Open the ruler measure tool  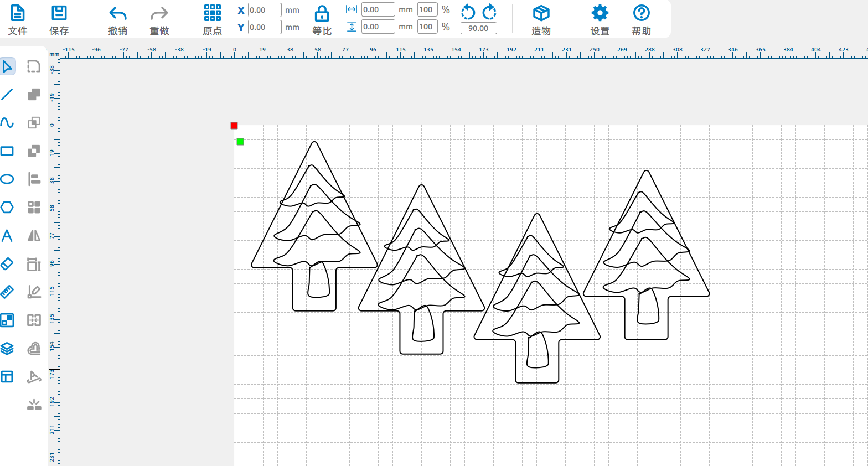point(7,292)
